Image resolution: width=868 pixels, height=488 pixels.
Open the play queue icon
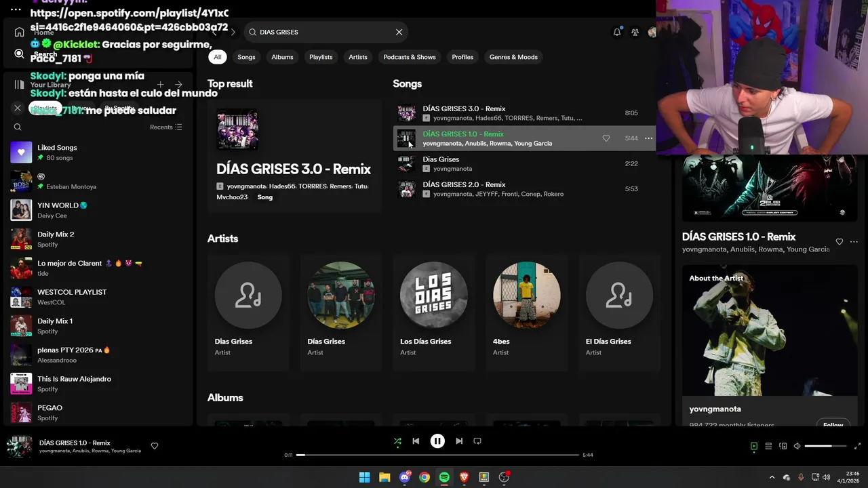pos(768,446)
